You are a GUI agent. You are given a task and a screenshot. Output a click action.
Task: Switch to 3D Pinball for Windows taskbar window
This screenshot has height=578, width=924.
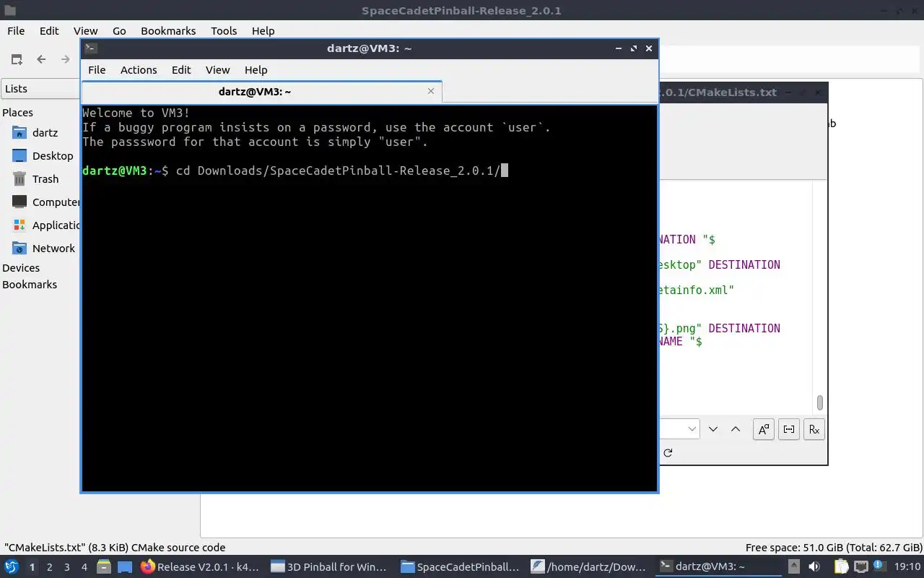coord(329,567)
